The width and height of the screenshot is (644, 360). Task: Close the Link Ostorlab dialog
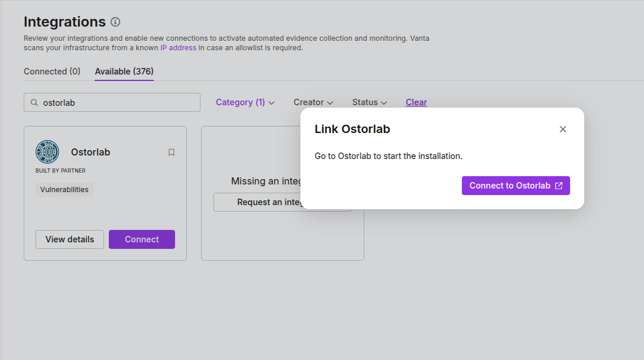click(x=563, y=129)
